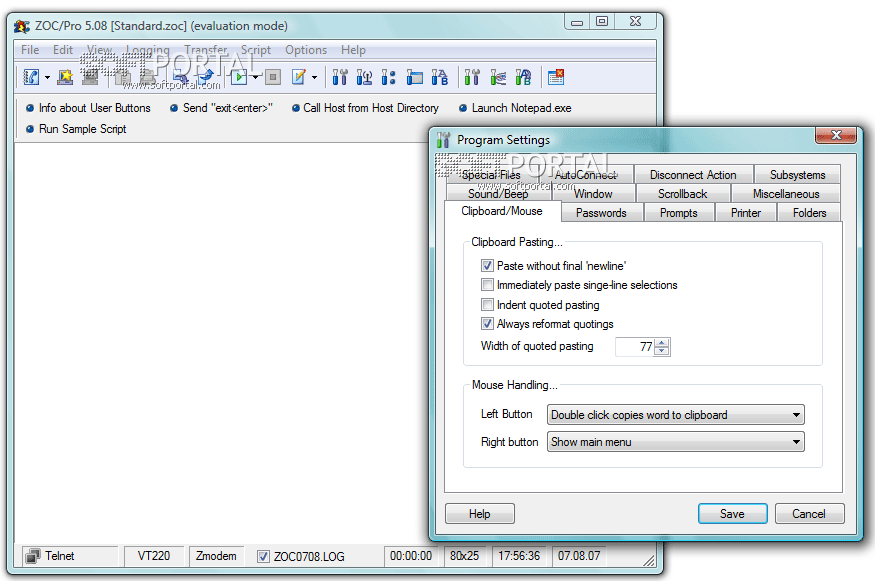875x581 pixels.
Task: Click the blue tools icon with AB letters
Action: point(440,77)
